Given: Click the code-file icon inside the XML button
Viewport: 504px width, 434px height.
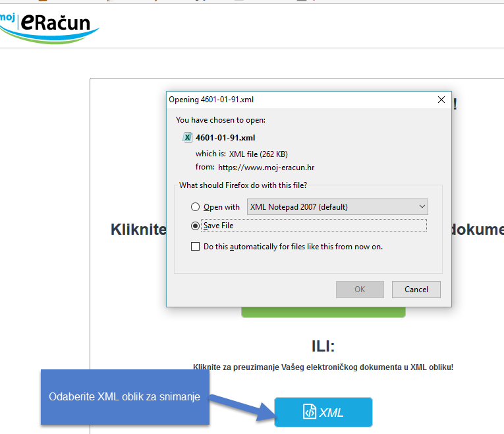Looking at the screenshot, I should tap(310, 412).
